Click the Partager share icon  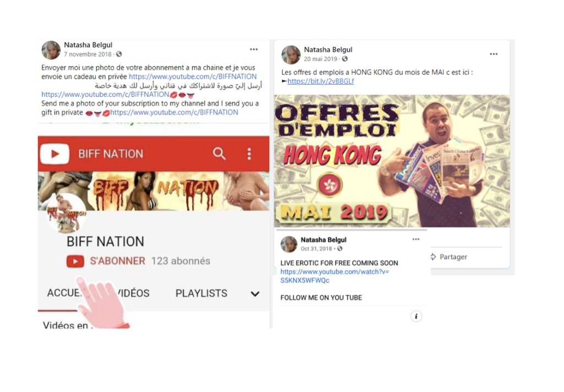click(433, 257)
